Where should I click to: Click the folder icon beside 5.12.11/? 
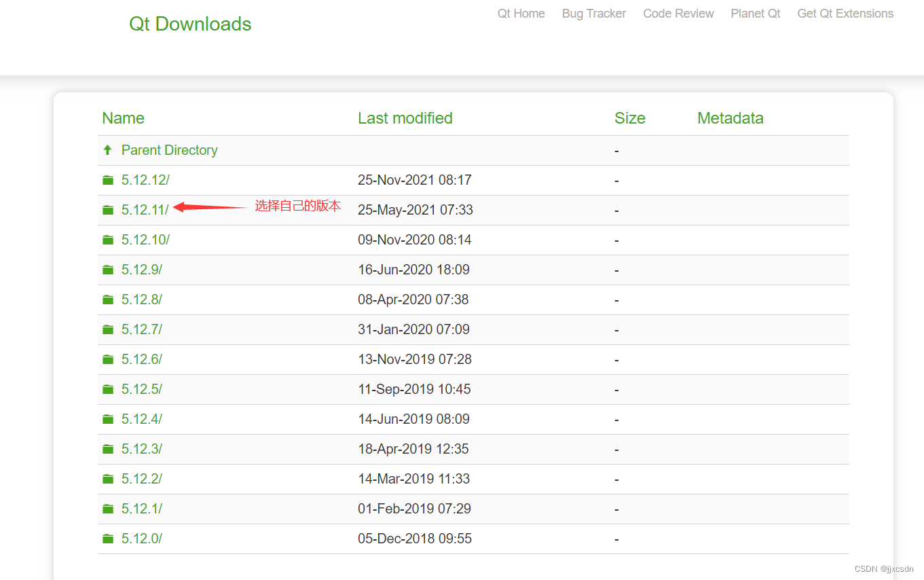click(x=107, y=210)
